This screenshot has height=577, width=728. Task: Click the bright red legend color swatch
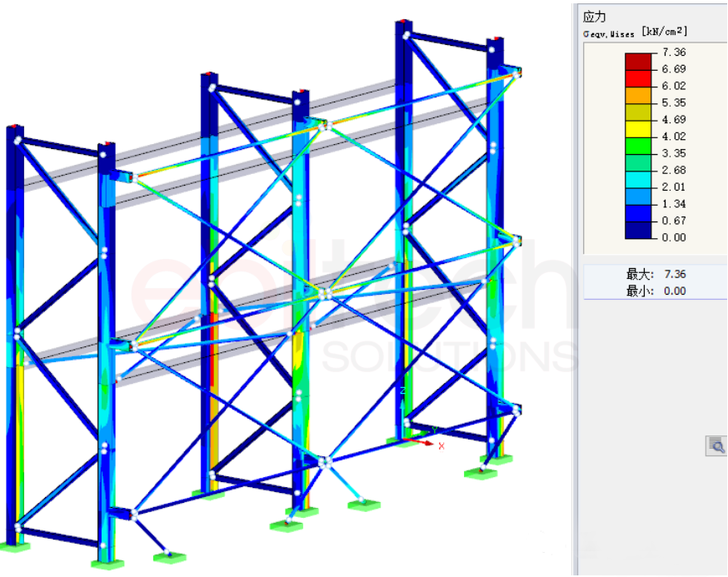tap(638, 77)
